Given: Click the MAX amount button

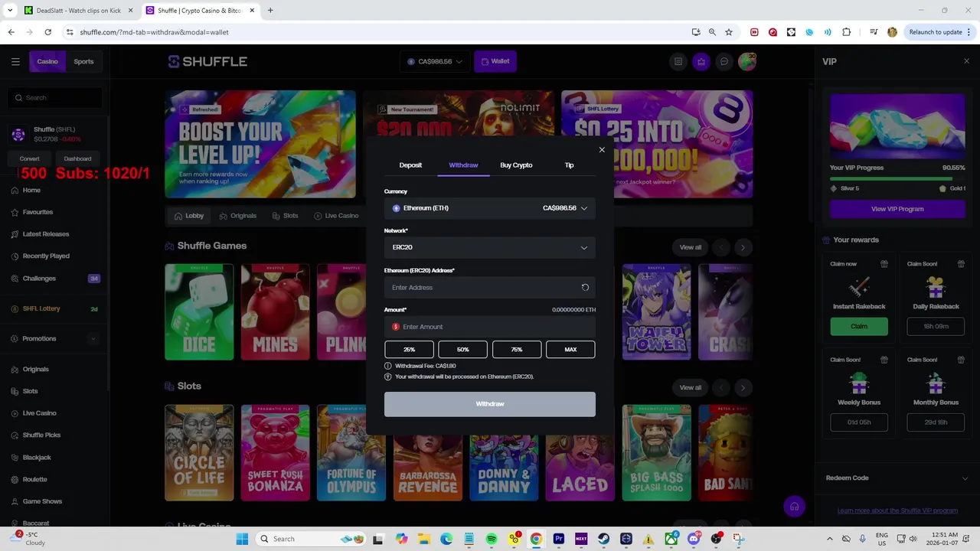Looking at the screenshot, I should click(570, 350).
